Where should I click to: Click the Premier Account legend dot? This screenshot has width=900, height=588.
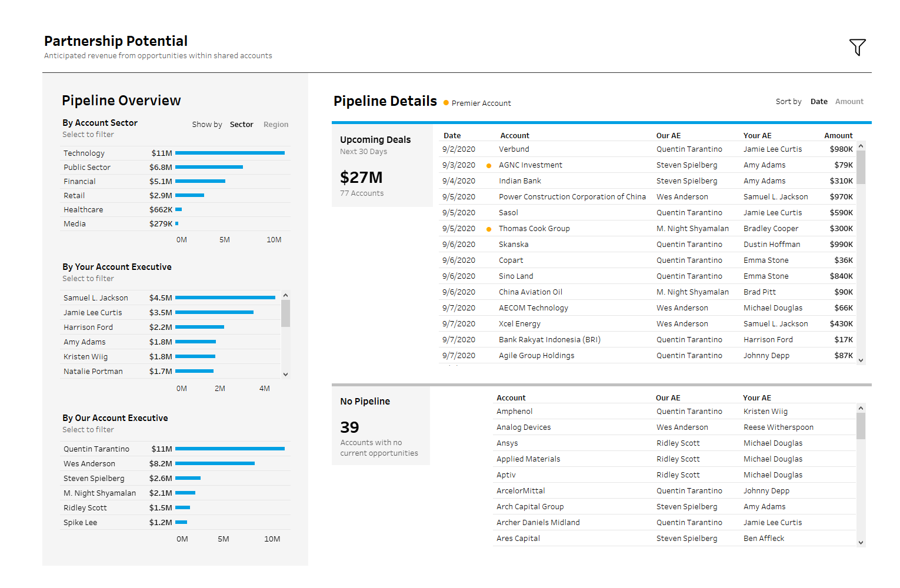[446, 102]
